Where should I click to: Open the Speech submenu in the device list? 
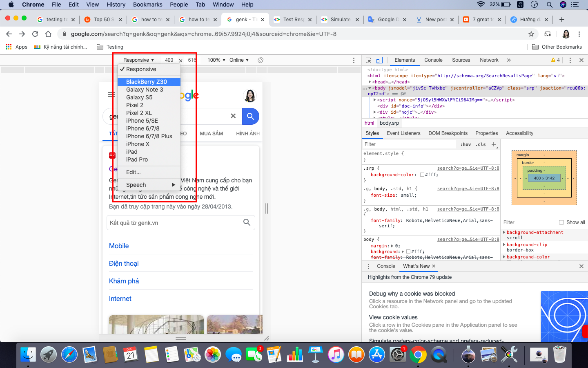[149, 185]
